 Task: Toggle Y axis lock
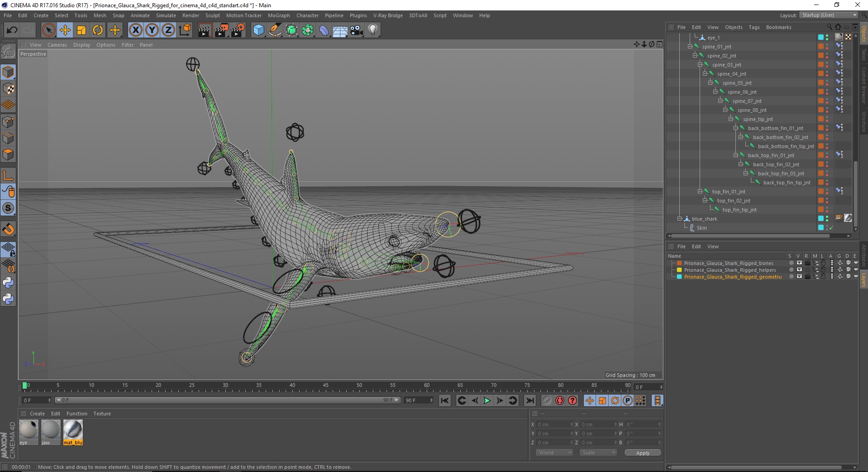click(152, 30)
